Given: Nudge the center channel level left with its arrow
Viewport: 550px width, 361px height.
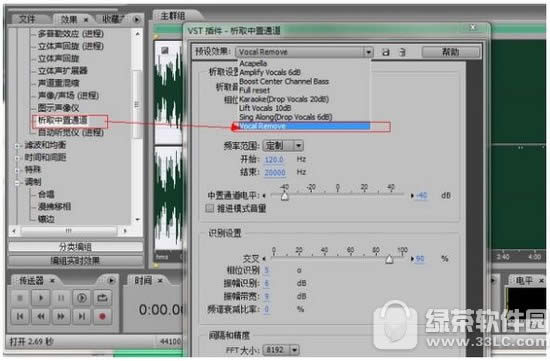Looking at the screenshot, I should (x=264, y=196).
